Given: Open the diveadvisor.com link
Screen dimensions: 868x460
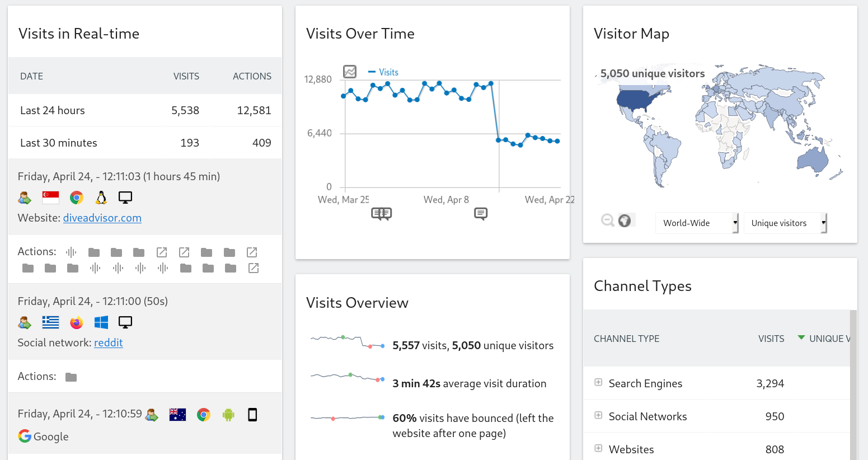Looking at the screenshot, I should pos(102,218).
